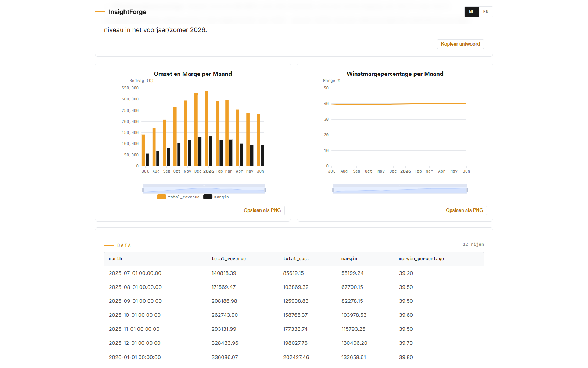This screenshot has width=588, height=368.
Task: Select the 2026-01-01 00:00:00 month cell
Action: [135, 357]
